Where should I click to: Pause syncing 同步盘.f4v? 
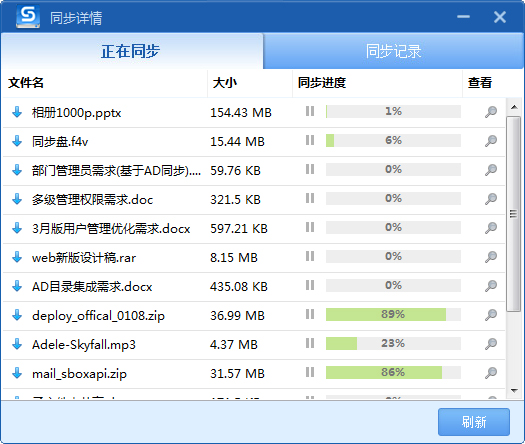[x=310, y=140]
